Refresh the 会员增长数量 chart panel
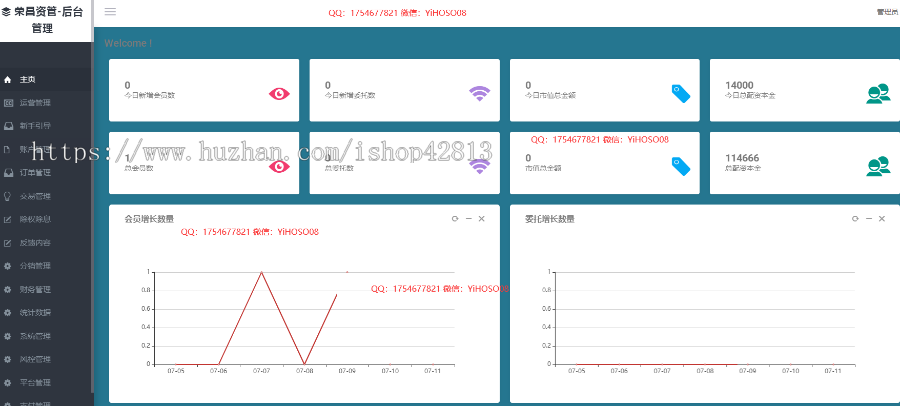 coord(455,219)
